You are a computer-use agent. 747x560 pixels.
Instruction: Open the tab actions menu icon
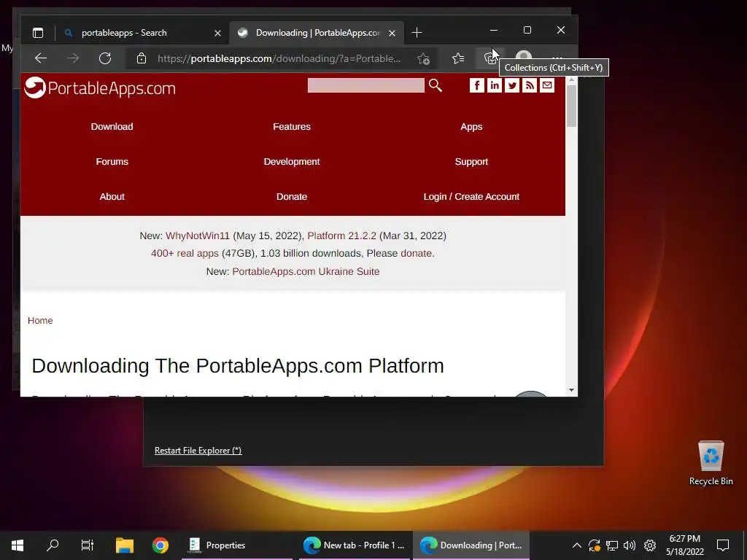tap(38, 33)
